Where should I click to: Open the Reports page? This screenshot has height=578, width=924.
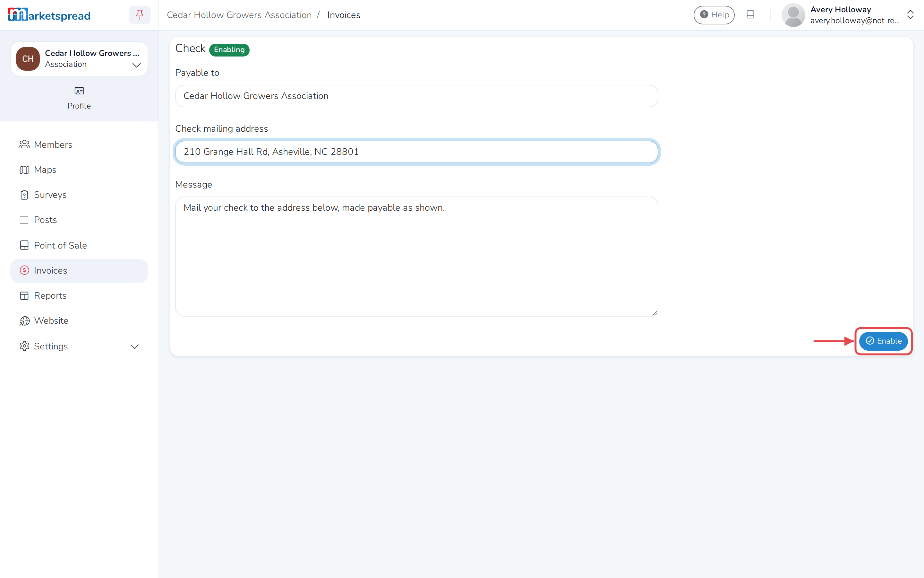click(79, 295)
